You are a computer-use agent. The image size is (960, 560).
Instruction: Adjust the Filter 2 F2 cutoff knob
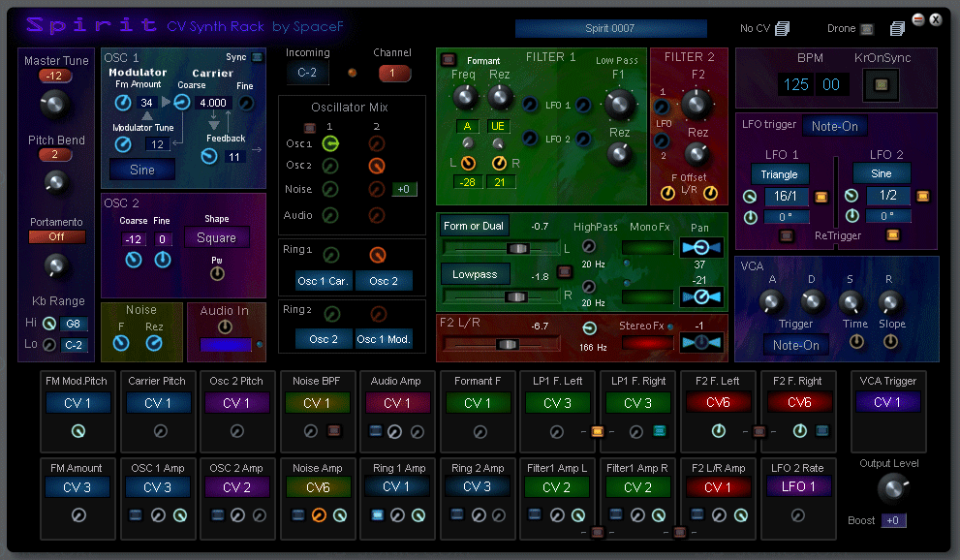[697, 104]
